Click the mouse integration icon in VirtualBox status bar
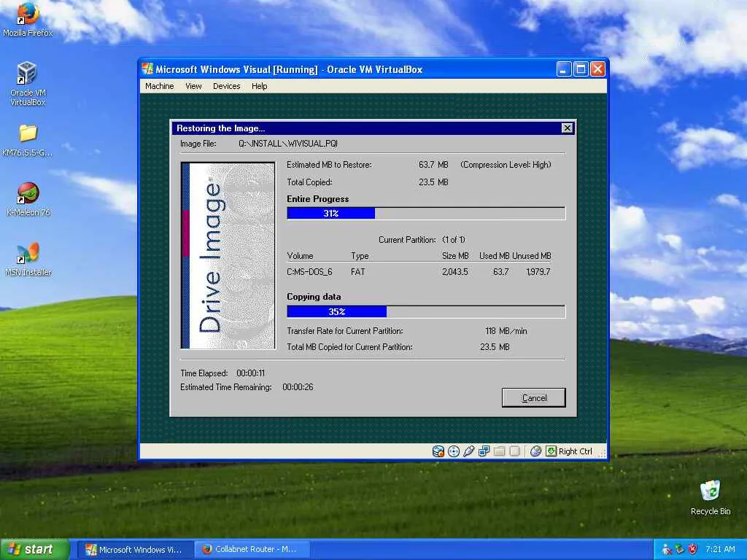The image size is (747, 560). click(x=535, y=451)
